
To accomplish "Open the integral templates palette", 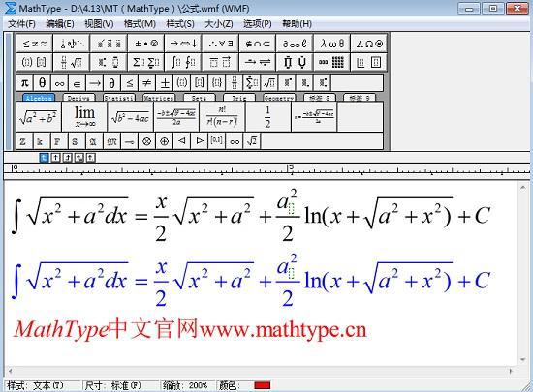I will pos(183,62).
